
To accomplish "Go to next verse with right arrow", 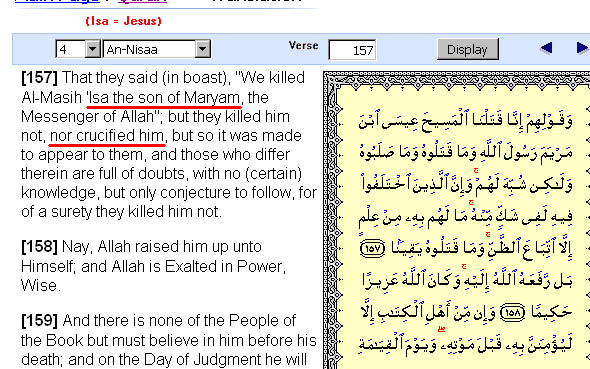I will [x=582, y=48].
